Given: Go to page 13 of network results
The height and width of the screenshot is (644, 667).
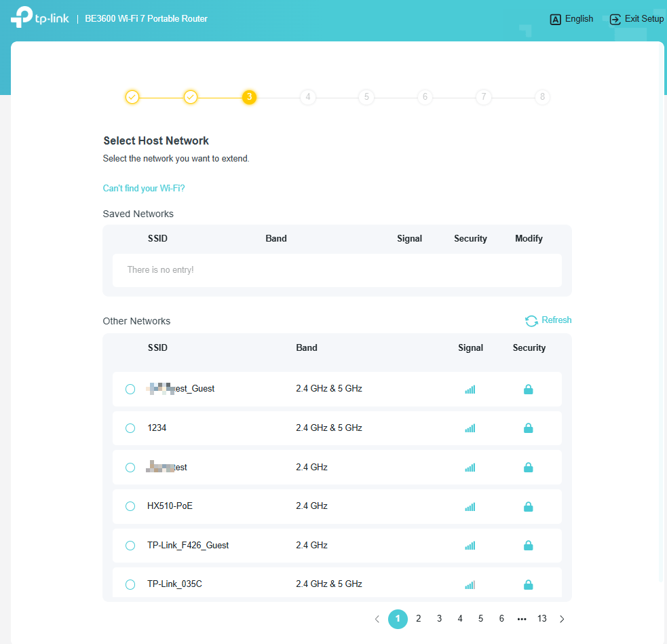Looking at the screenshot, I should (x=542, y=618).
